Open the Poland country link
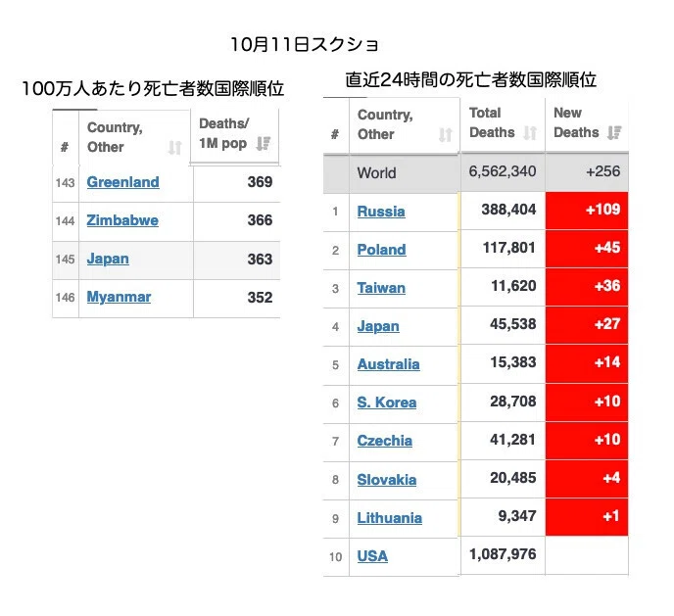674x616 pixels. tap(382, 250)
